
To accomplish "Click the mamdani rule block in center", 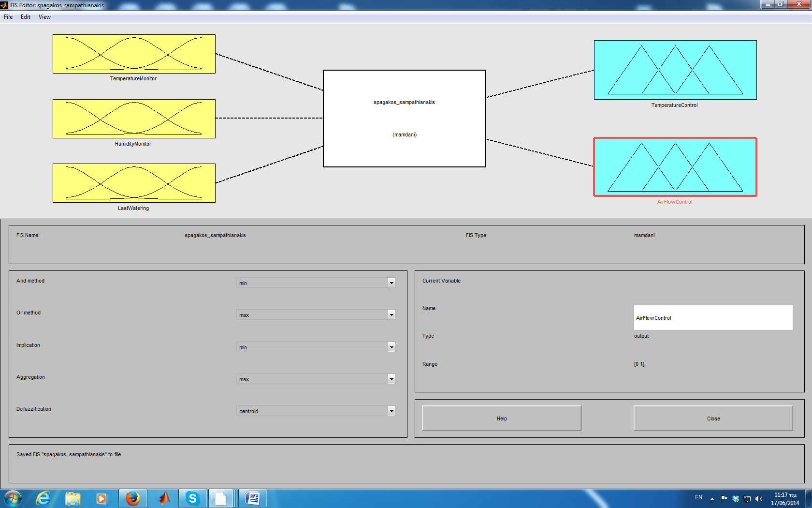I will click(x=405, y=119).
